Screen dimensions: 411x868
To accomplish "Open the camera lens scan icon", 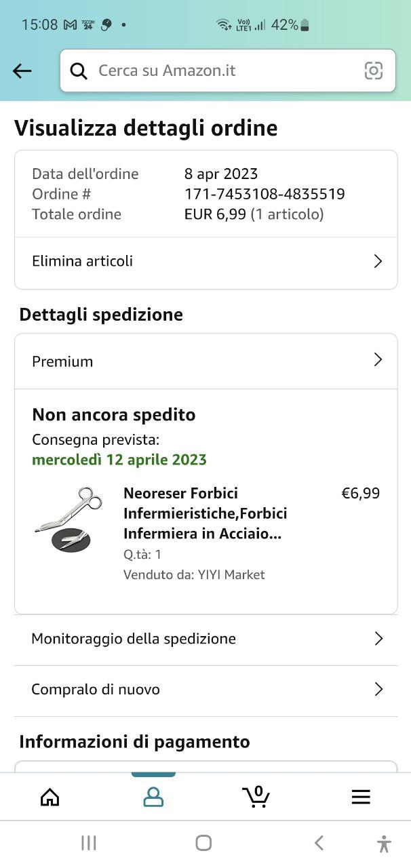I will coord(374,71).
